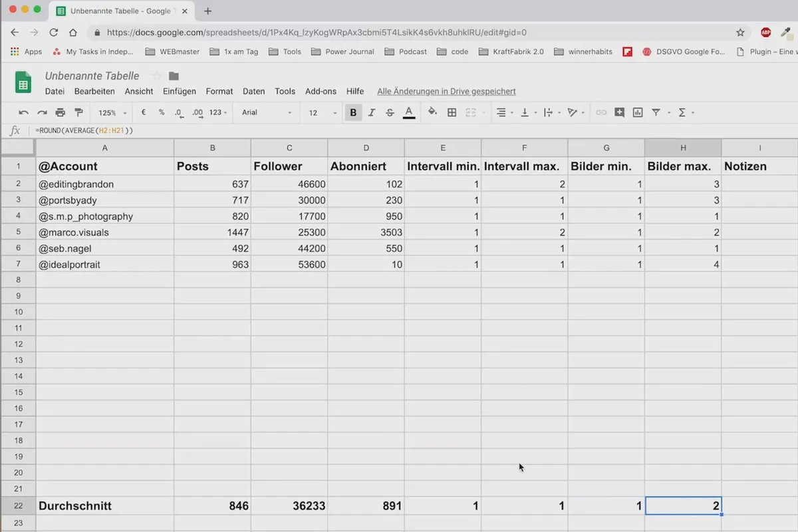
Task: Click the insert comment icon
Action: 619,112
